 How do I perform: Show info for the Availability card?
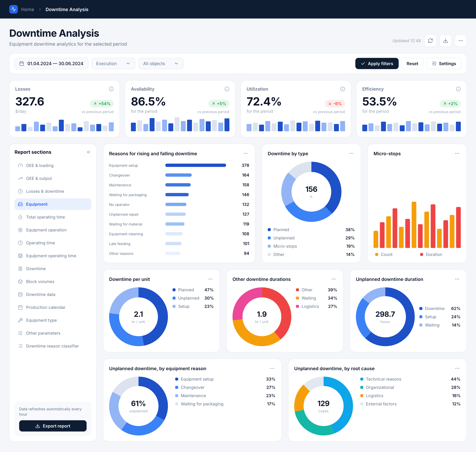(x=227, y=89)
